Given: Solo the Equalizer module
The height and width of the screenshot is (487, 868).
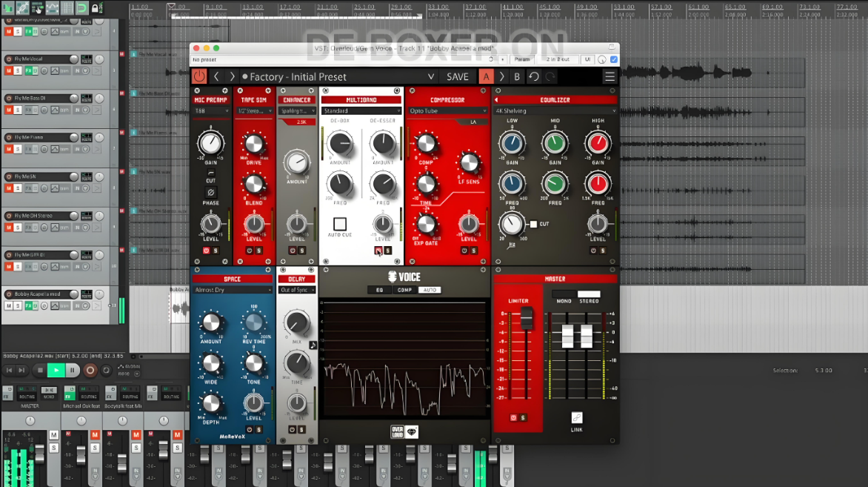Looking at the screenshot, I should point(602,251).
